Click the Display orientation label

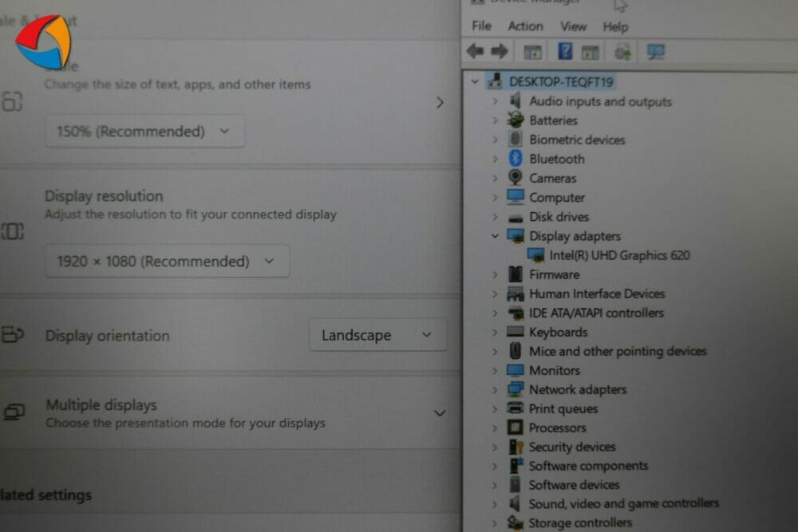click(x=108, y=336)
